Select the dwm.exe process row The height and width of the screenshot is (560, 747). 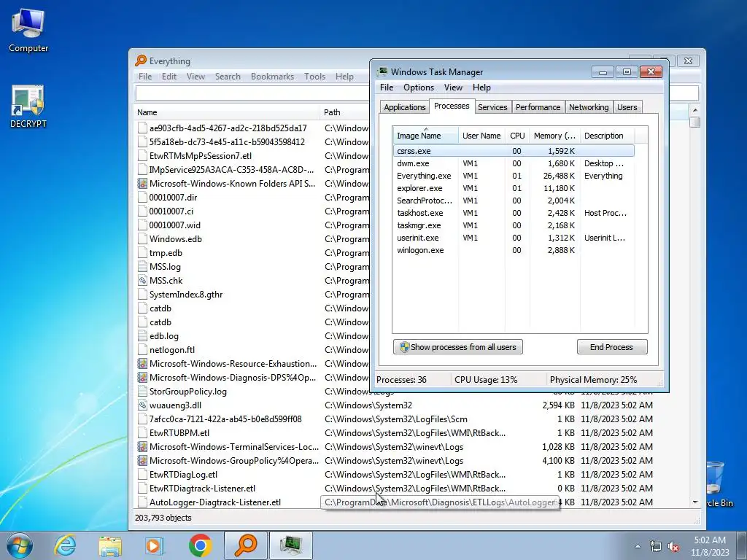tap(514, 163)
